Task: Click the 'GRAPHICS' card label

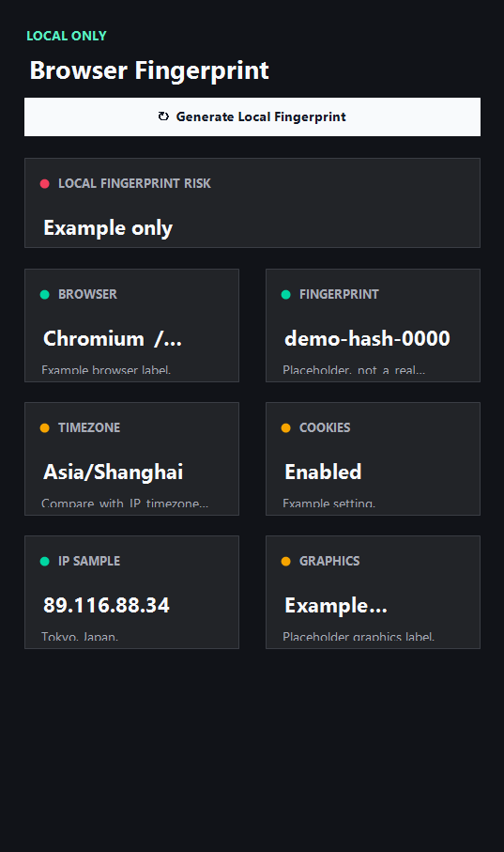Action: [x=329, y=562]
